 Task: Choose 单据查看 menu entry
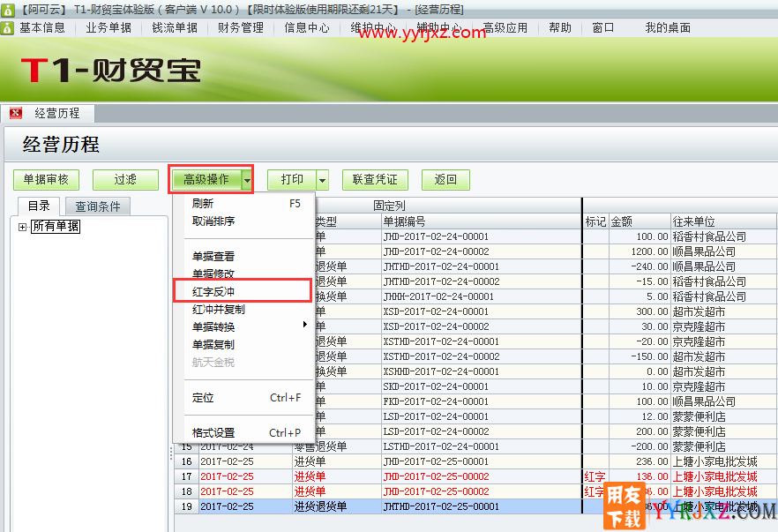point(245,257)
